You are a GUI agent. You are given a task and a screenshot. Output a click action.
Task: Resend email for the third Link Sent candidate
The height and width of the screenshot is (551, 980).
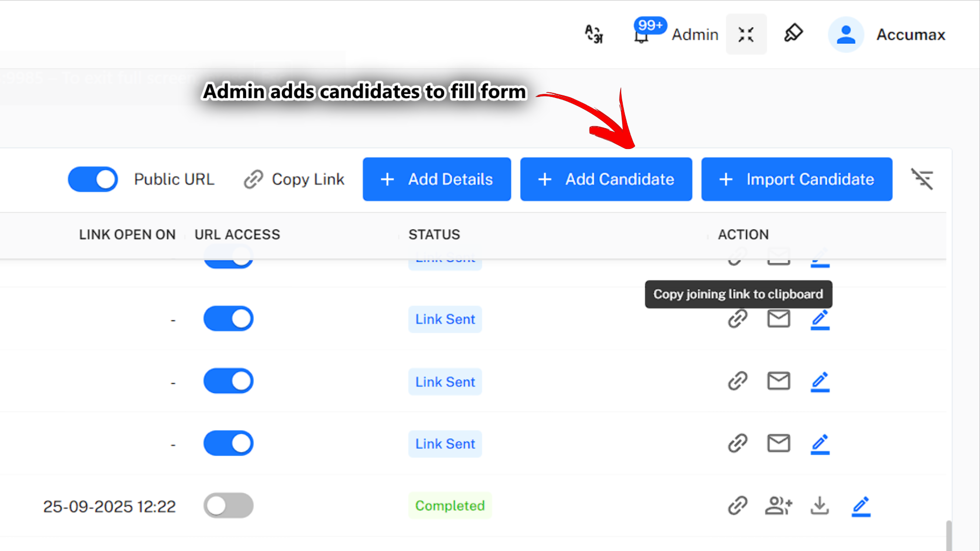pyautogui.click(x=778, y=381)
